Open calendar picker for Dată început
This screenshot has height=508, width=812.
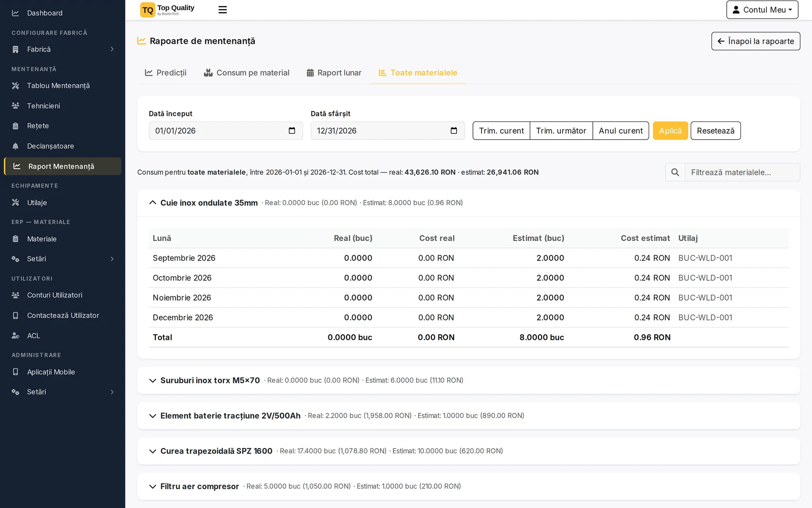pyautogui.click(x=292, y=131)
